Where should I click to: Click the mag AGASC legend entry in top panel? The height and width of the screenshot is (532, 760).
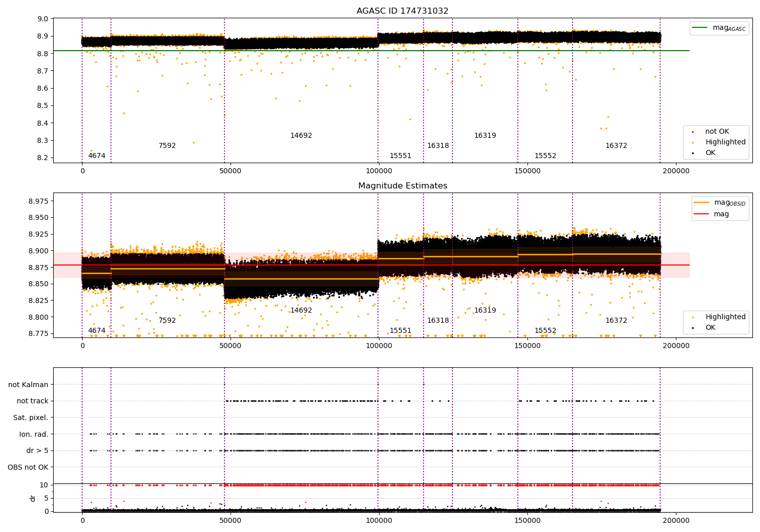(x=719, y=28)
